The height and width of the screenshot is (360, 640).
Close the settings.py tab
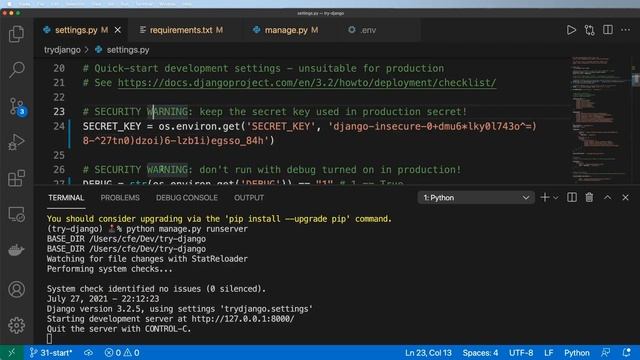click(118, 30)
